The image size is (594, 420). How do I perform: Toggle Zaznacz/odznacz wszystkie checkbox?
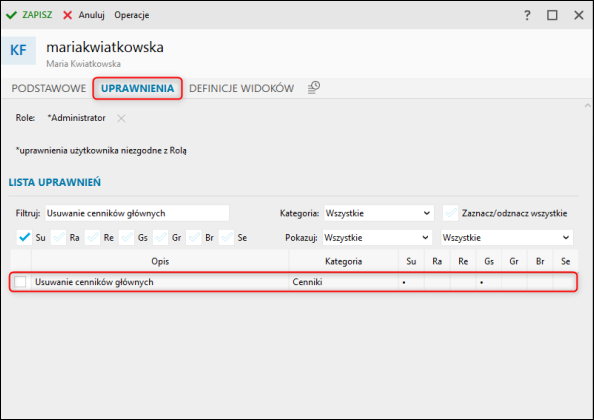point(451,213)
